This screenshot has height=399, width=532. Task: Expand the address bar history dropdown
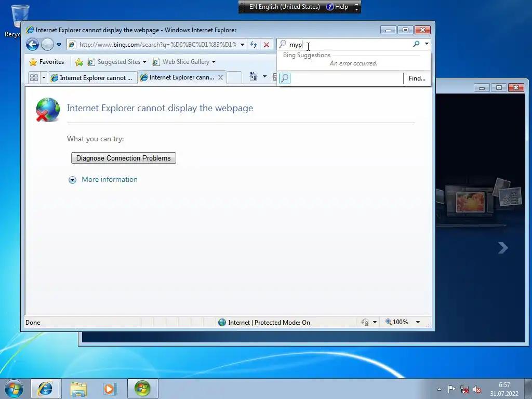(242, 45)
